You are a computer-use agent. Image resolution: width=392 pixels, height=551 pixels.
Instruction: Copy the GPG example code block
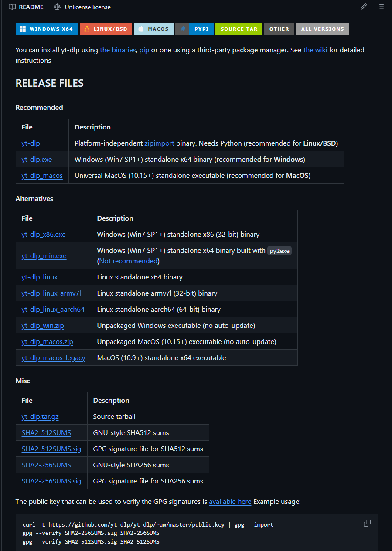click(367, 523)
